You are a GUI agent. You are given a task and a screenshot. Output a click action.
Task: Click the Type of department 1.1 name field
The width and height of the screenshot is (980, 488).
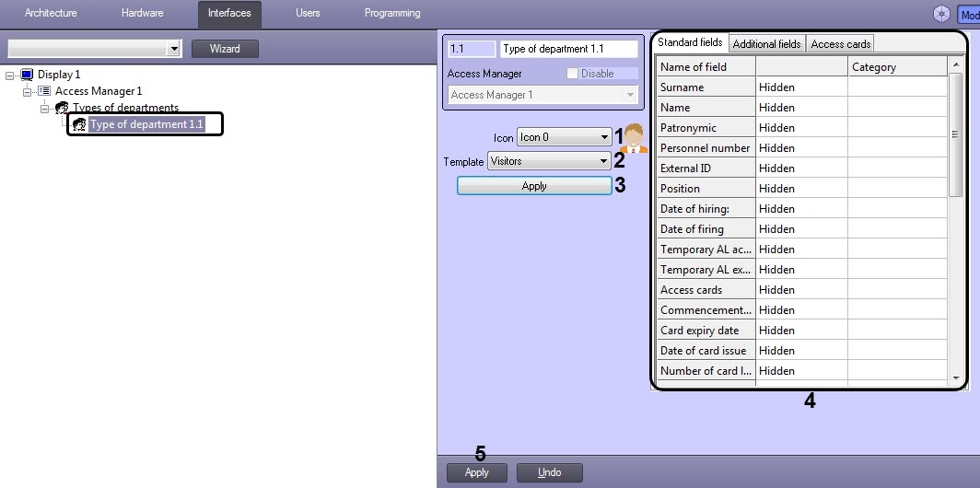[x=569, y=49]
